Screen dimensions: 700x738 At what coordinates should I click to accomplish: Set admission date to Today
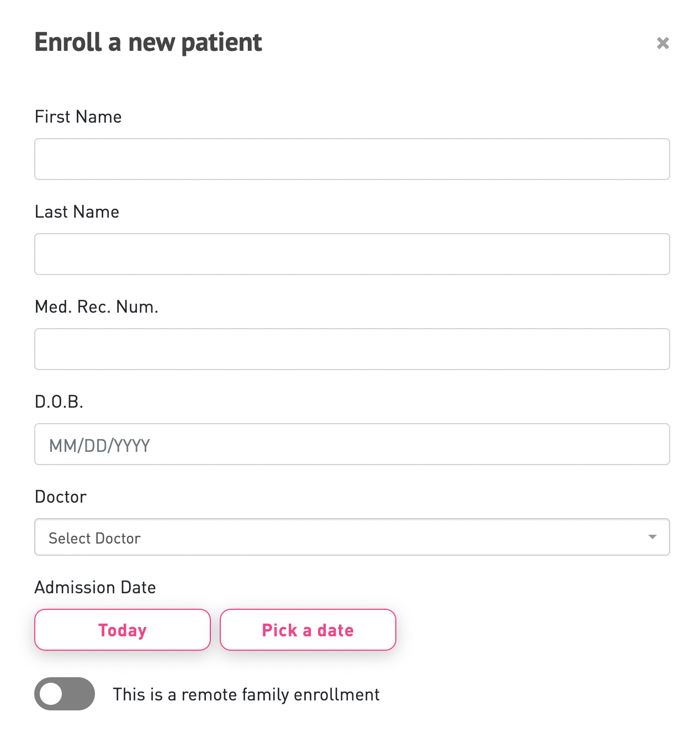point(122,630)
